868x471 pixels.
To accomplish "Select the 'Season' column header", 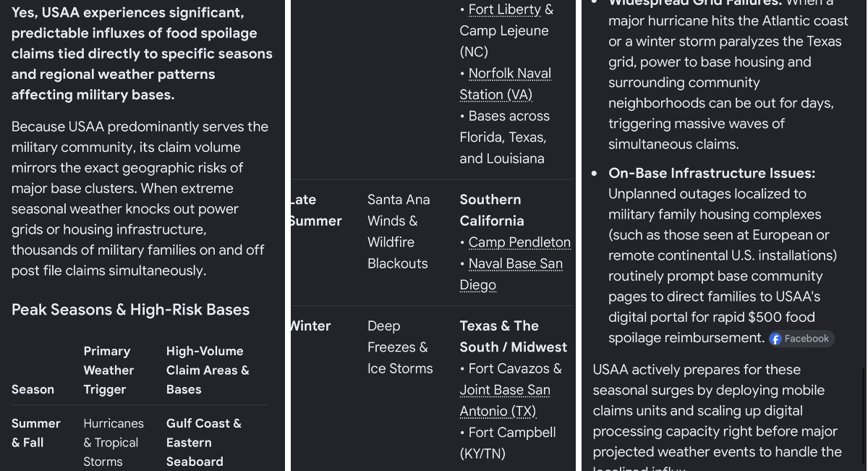I will click(33, 389).
